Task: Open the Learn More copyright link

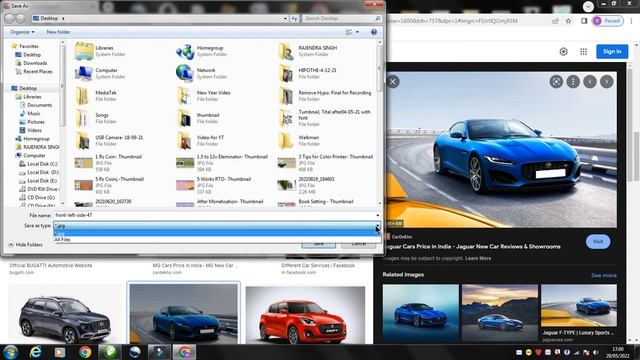Action: 478,258
